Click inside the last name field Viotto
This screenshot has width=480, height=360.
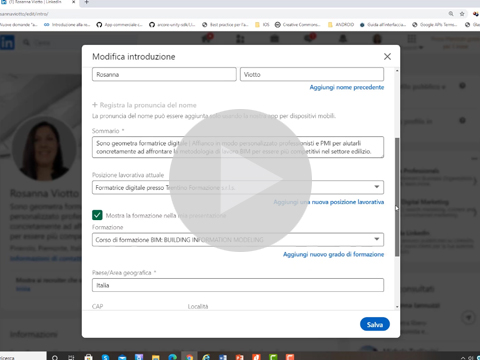pyautogui.click(x=312, y=74)
